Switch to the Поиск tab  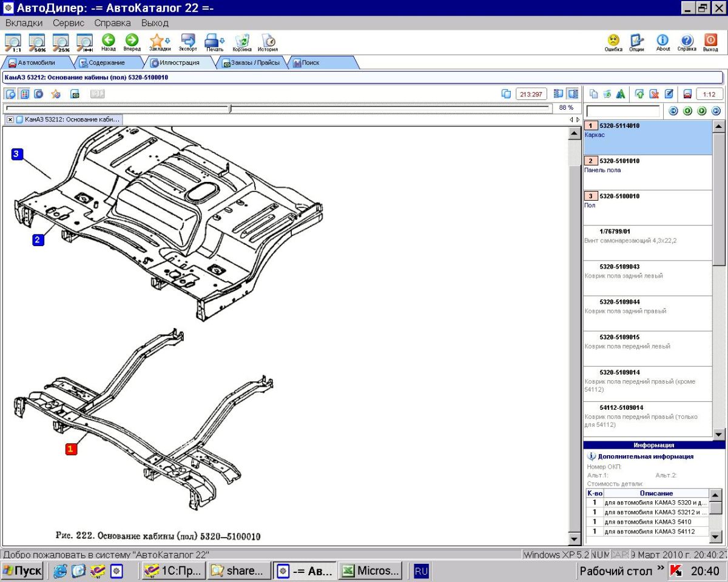pos(322,62)
